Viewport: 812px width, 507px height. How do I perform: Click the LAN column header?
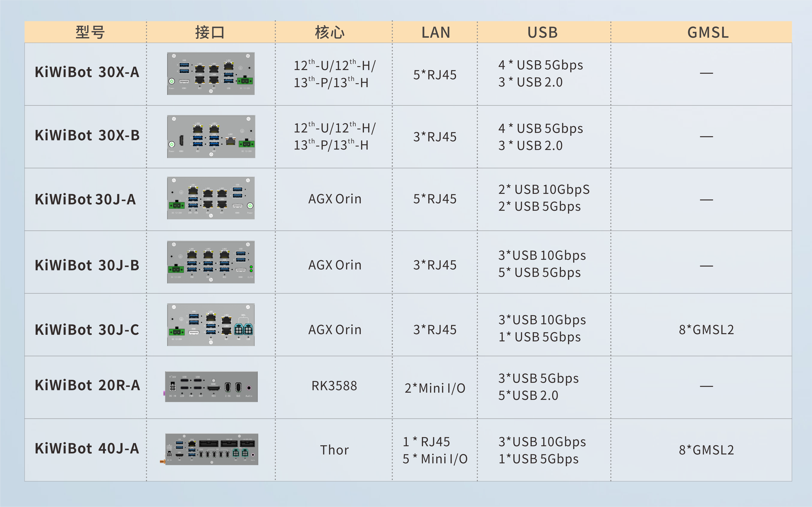click(436, 33)
